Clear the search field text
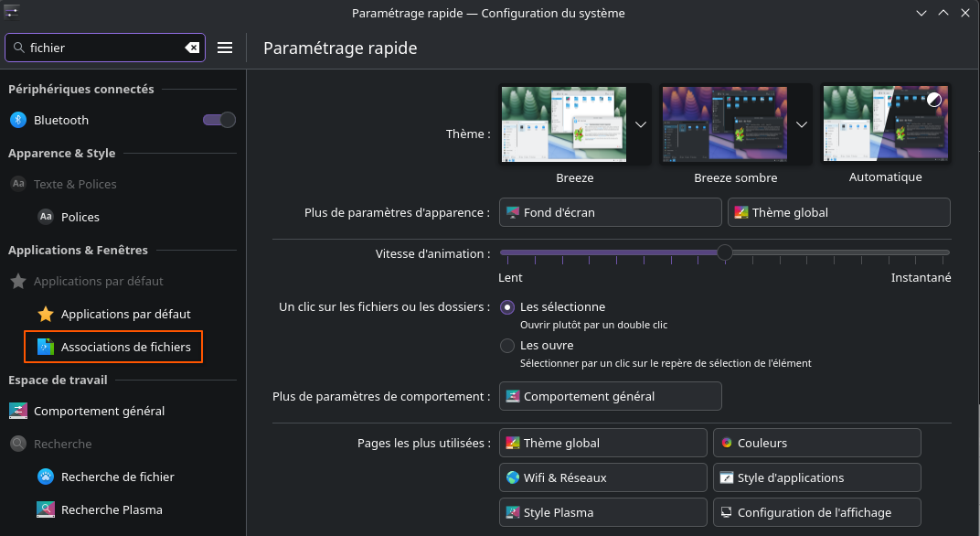This screenshot has height=536, width=980. tap(192, 48)
